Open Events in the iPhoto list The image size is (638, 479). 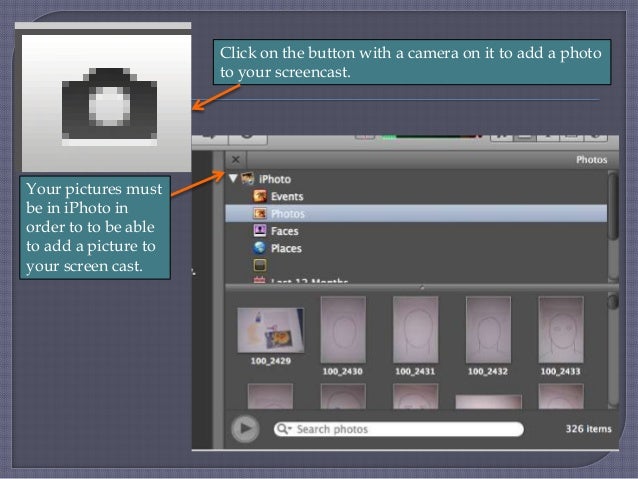pyautogui.click(x=286, y=197)
